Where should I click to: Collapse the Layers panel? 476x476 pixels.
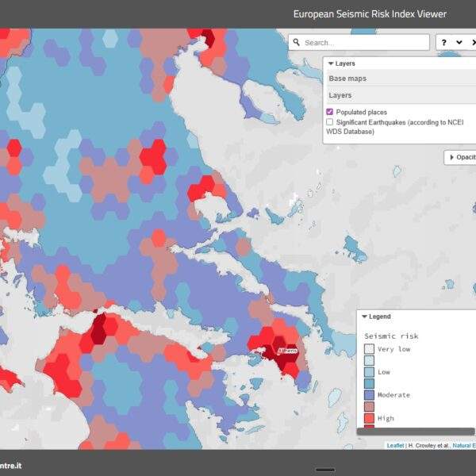[x=330, y=63]
